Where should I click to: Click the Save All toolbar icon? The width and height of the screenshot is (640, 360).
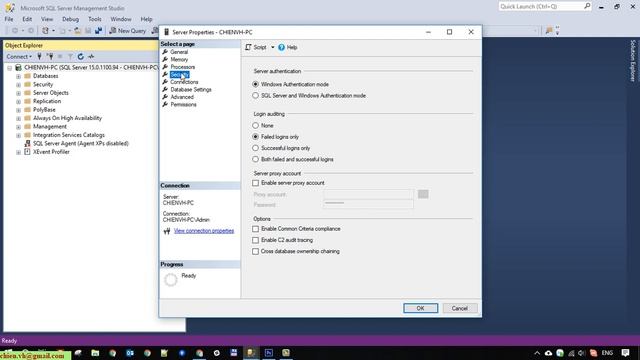[x=98, y=31]
